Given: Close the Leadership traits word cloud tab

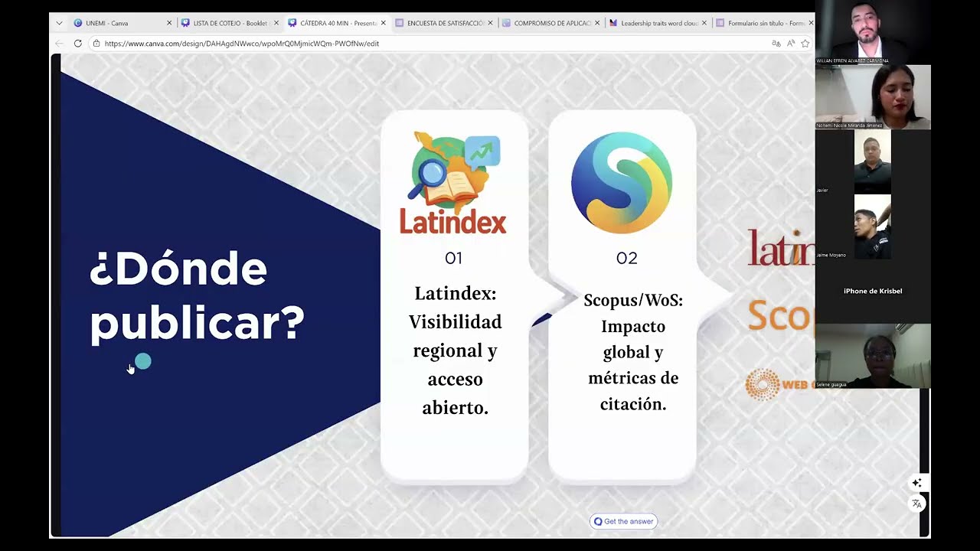Looking at the screenshot, I should 704,23.
